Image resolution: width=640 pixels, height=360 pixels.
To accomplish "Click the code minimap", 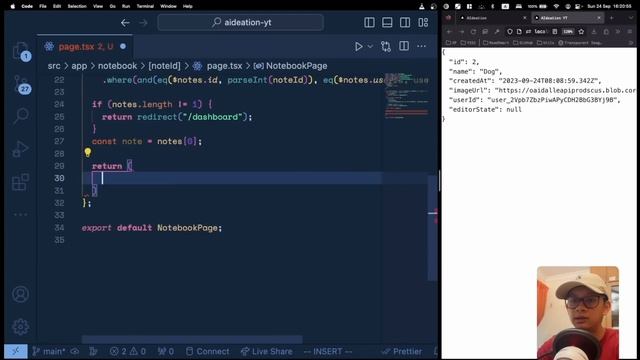I will point(406,96).
